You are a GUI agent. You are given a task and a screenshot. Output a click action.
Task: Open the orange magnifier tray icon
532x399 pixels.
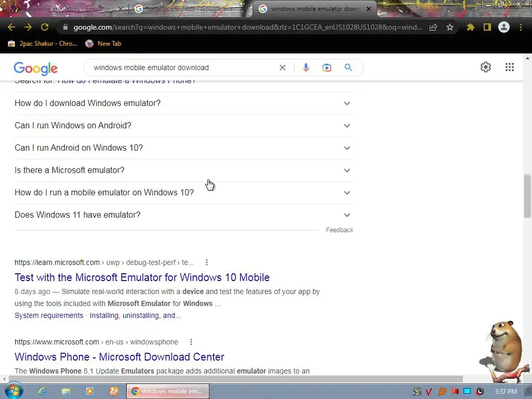pyautogui.click(x=442, y=392)
